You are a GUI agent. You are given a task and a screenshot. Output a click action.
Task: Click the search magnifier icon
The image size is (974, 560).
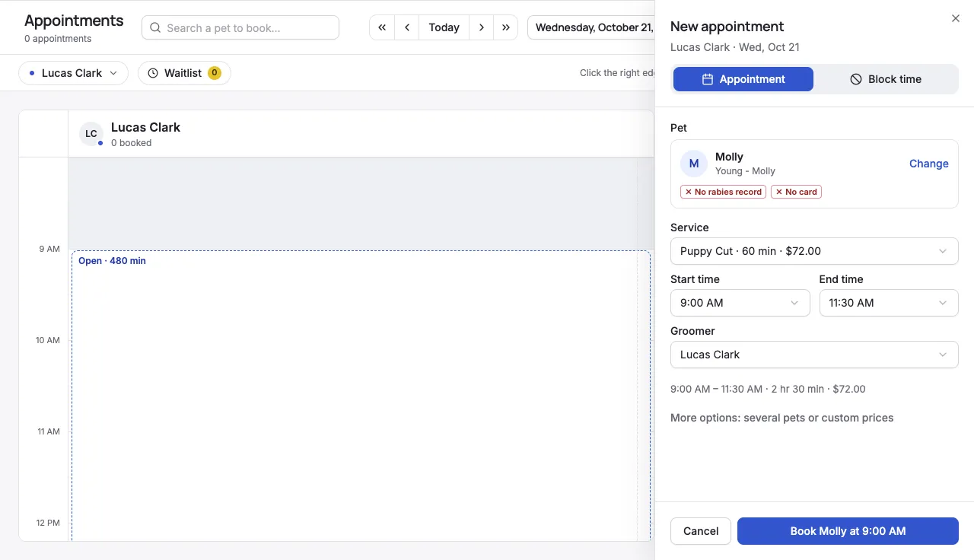tap(155, 28)
